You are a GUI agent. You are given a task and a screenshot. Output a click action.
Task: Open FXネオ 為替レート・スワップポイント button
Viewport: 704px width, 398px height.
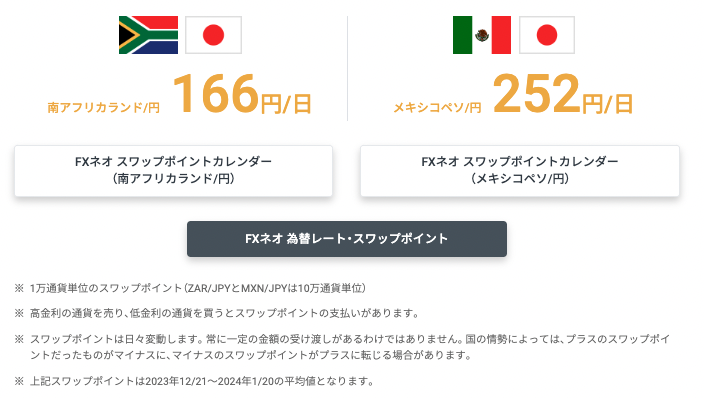pos(347,239)
